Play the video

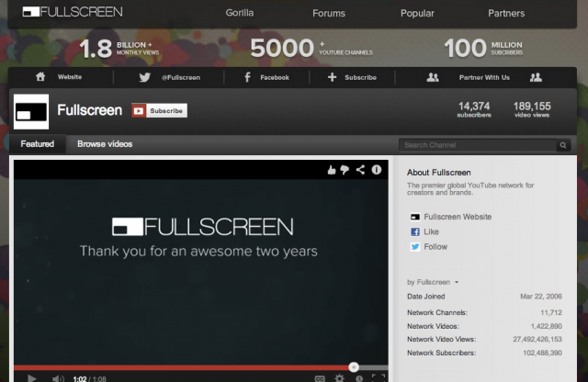(x=31, y=377)
